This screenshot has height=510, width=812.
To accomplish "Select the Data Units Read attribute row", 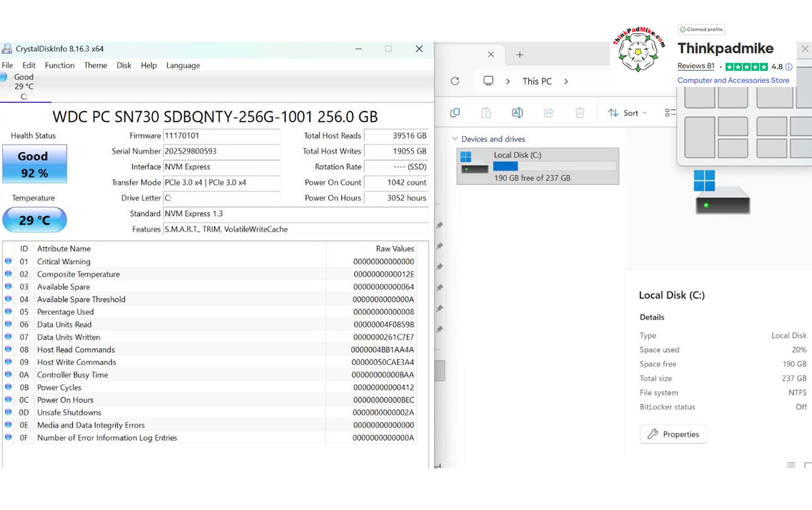I will 210,325.
